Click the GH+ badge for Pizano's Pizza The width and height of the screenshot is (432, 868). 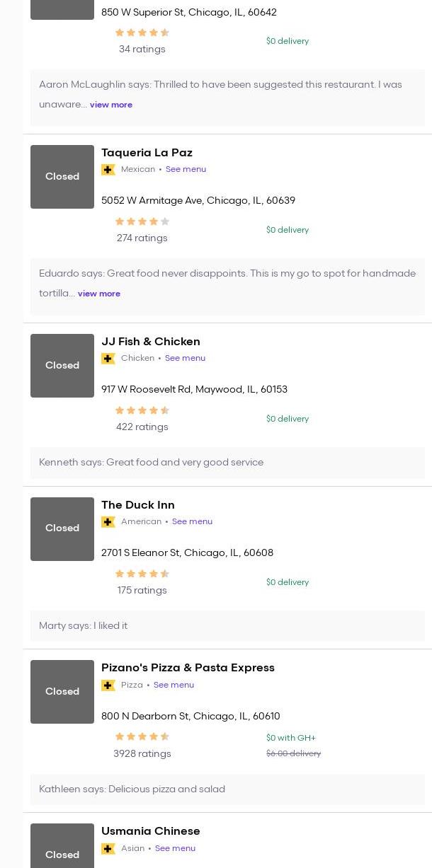point(108,685)
